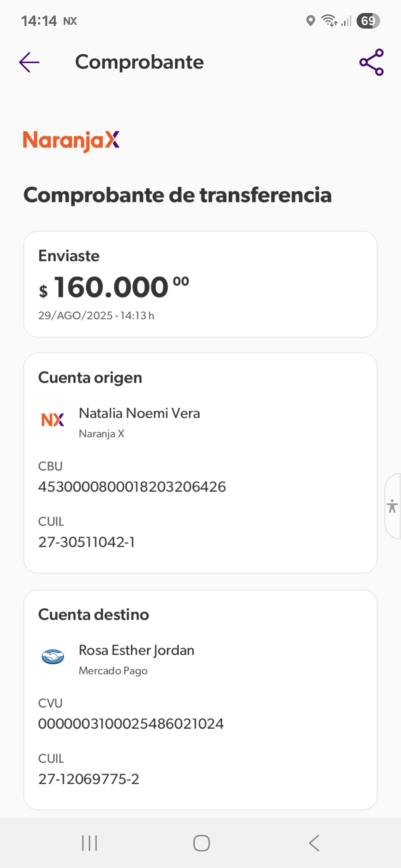Screen dimensions: 401x868
Task: Tap the NaranjaX logo
Action: (x=71, y=141)
